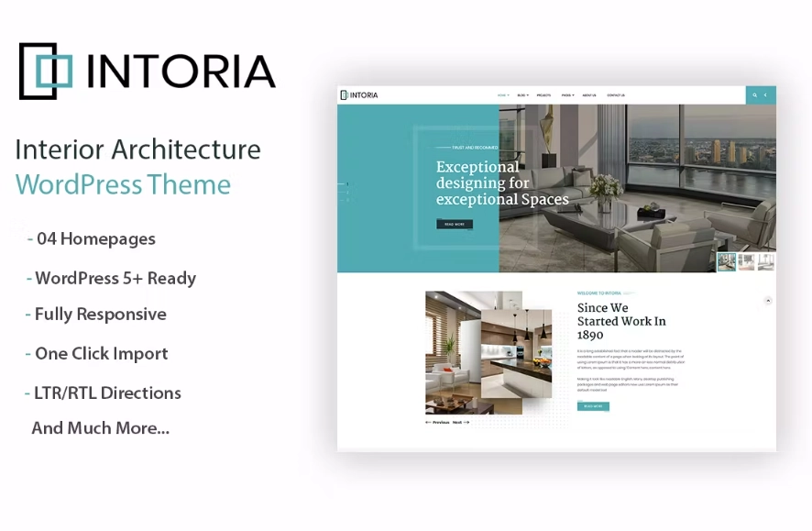Select the third hero slide thumbnail
This screenshot has height=531, width=812.
coord(766,262)
